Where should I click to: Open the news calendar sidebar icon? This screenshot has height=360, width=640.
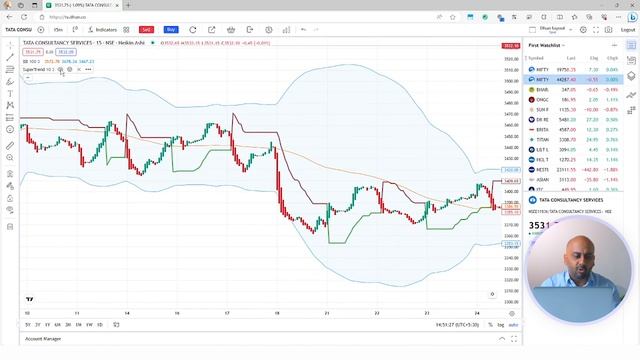[x=631, y=61]
